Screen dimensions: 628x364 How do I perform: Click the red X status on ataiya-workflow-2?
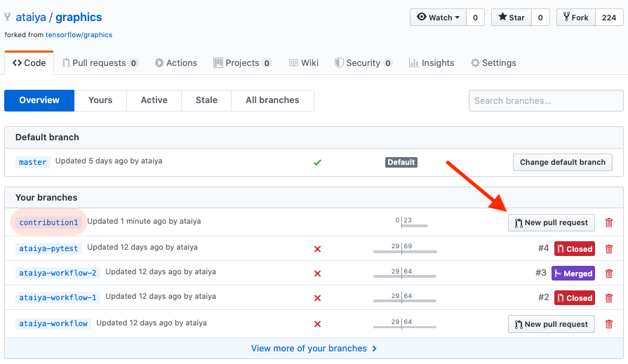coord(317,274)
